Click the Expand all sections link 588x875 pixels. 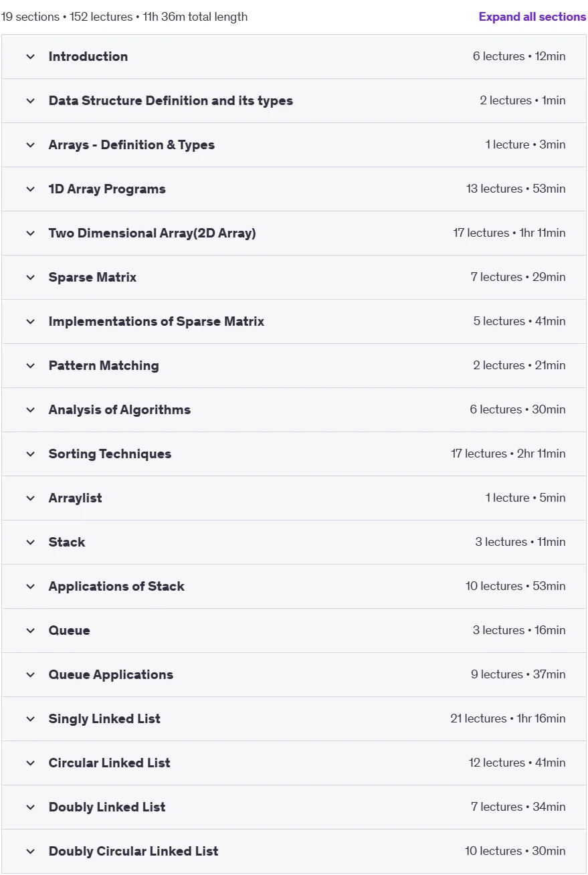532,17
